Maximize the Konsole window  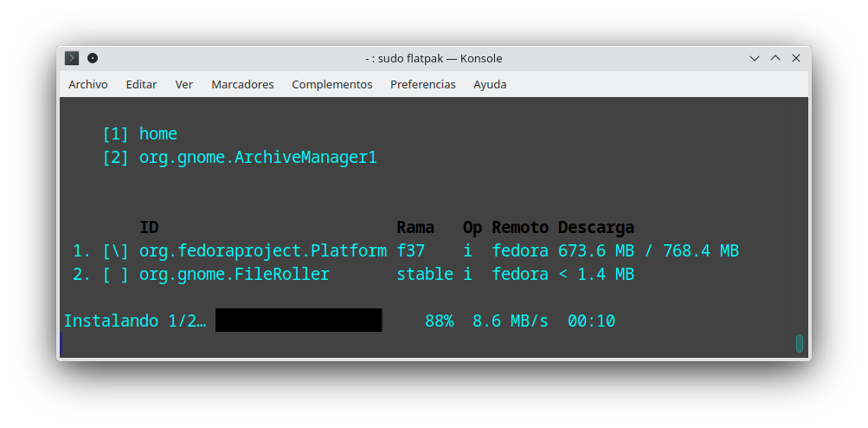[775, 58]
